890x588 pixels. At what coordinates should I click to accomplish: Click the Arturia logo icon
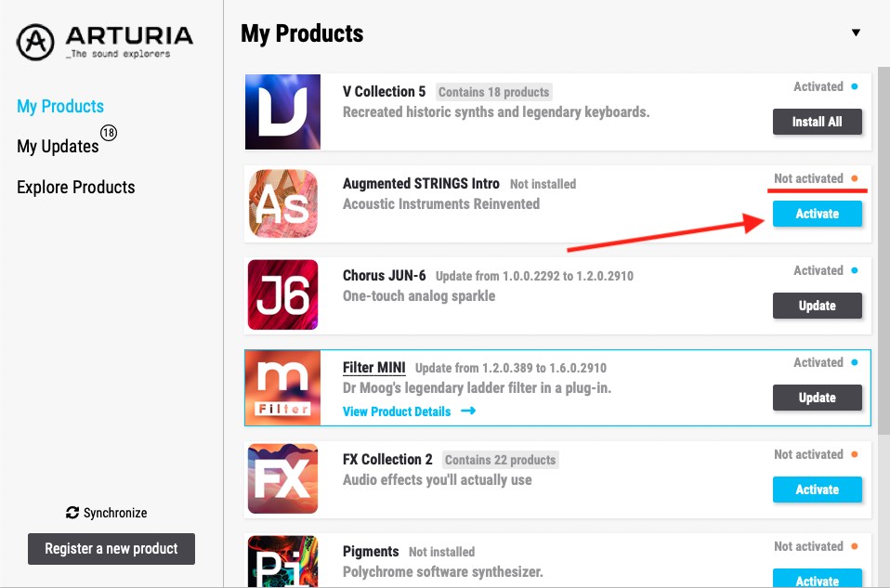click(35, 42)
